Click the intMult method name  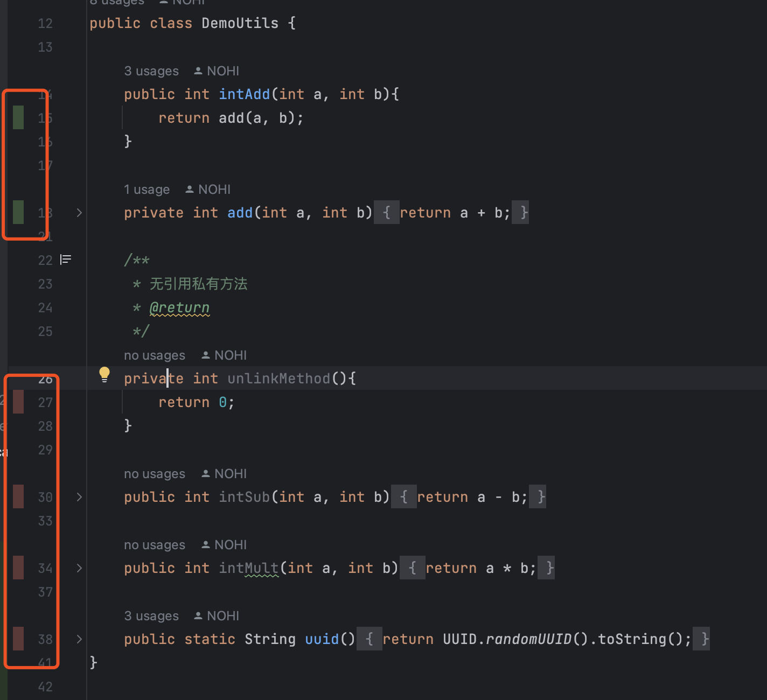tap(249, 568)
